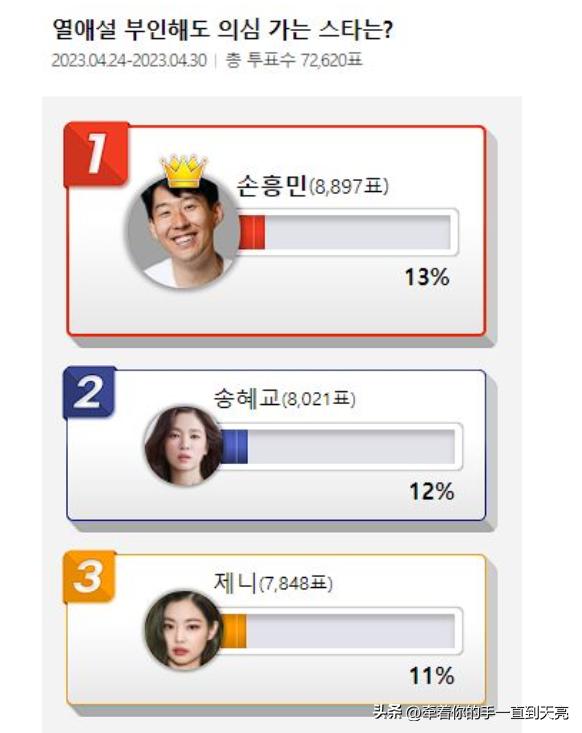Click the gold crown icon
The image size is (582, 733).
click(183, 171)
